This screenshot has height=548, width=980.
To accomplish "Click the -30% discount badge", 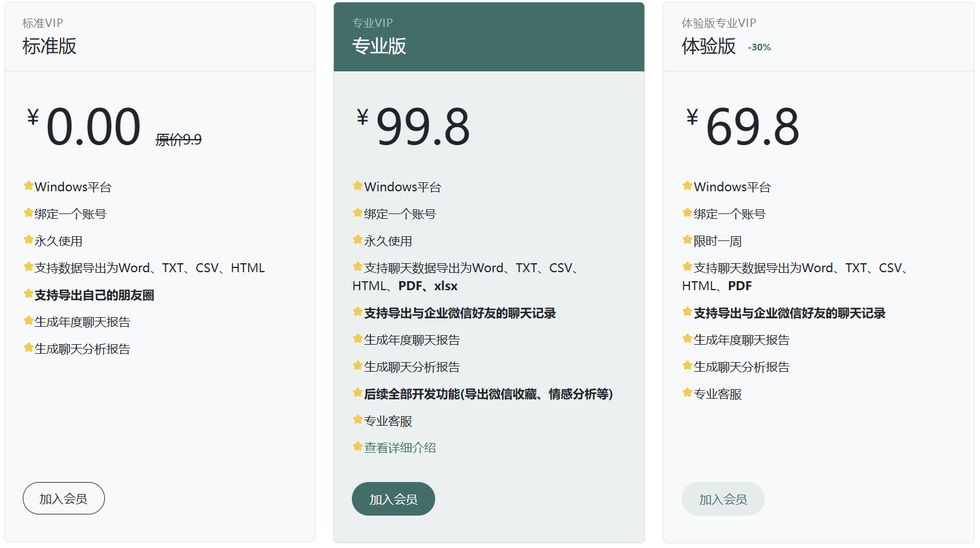I will [759, 47].
